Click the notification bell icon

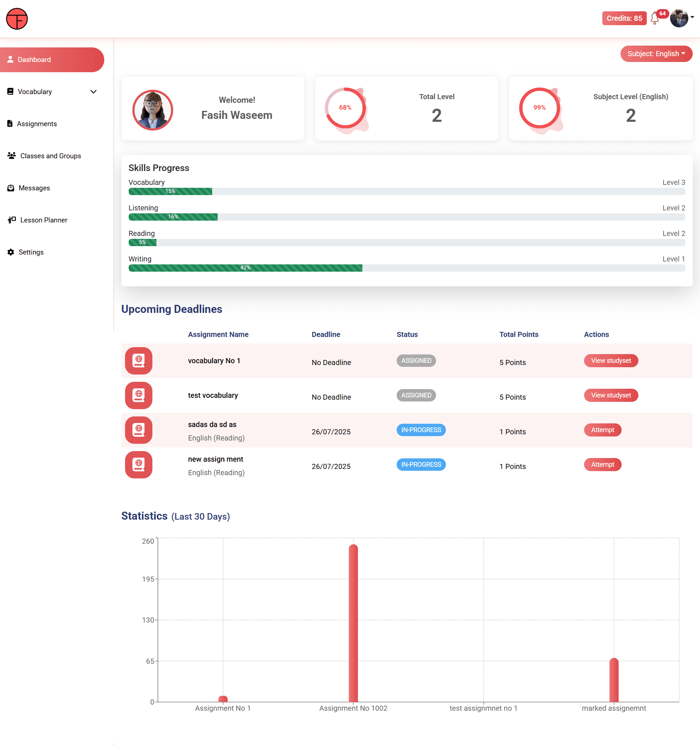[654, 18]
